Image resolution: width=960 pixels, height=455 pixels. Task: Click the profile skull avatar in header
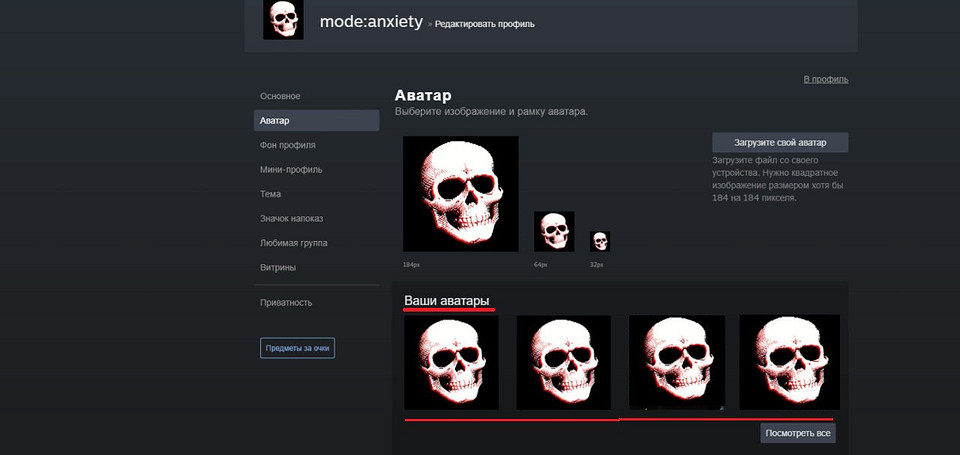[283, 20]
